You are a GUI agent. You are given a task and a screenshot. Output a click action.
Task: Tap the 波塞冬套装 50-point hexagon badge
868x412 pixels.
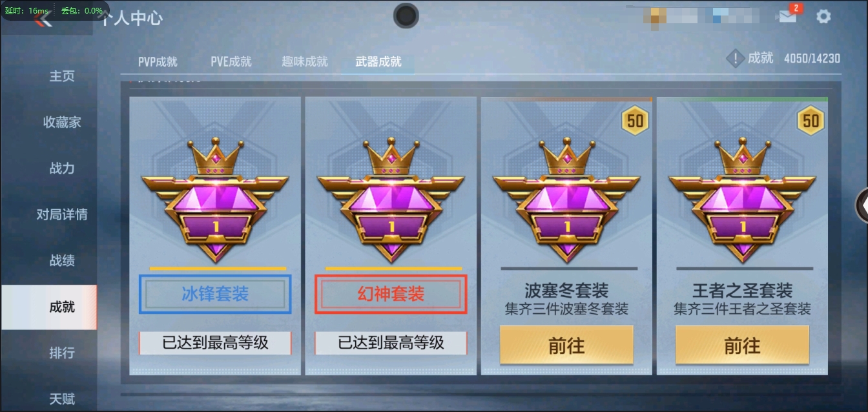pyautogui.click(x=635, y=121)
